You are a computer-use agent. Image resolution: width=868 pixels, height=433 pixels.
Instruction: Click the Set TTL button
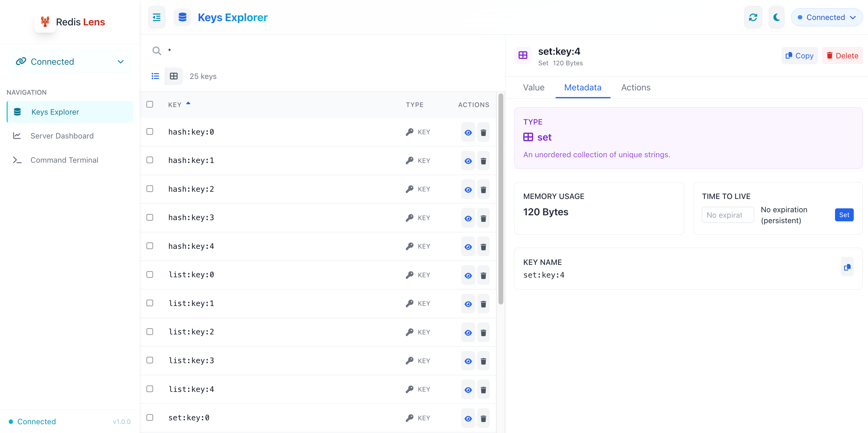[844, 215]
